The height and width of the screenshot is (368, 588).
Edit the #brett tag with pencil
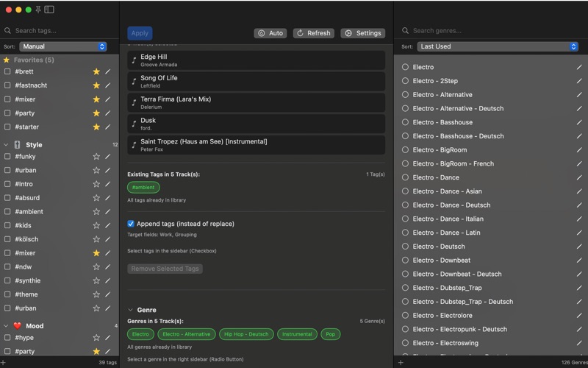coord(107,71)
